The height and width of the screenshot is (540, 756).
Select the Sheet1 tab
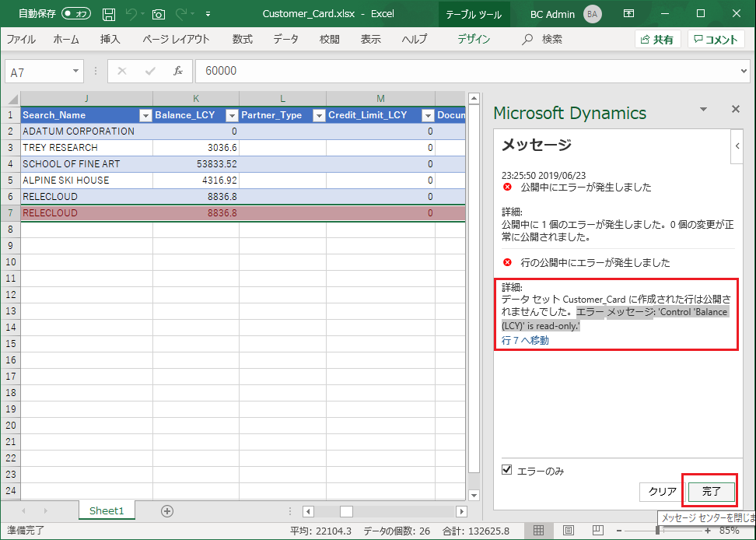pyautogui.click(x=107, y=511)
